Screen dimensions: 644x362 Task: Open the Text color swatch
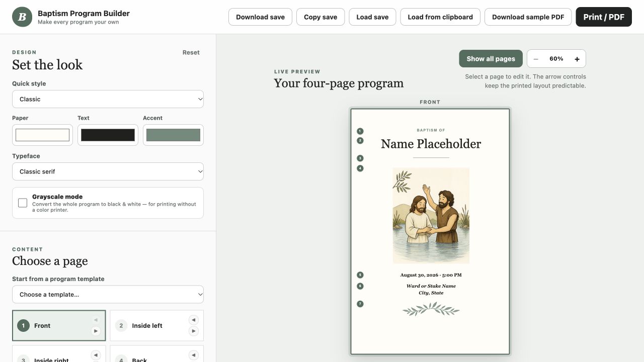pos(108,135)
